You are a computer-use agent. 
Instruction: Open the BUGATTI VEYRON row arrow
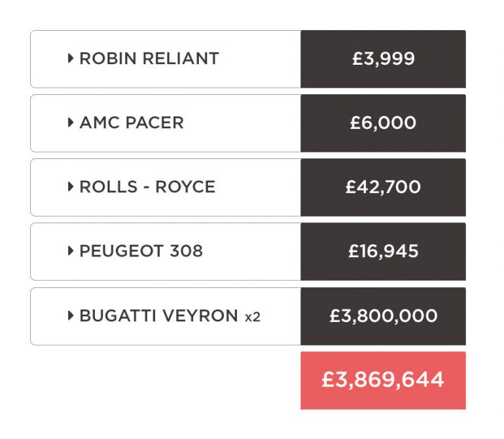pos(71,316)
